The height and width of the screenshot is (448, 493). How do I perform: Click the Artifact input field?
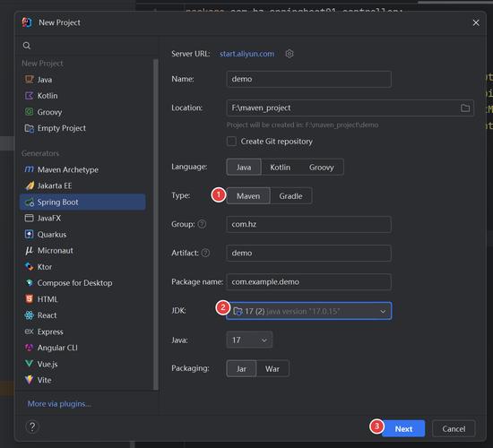[x=308, y=253]
